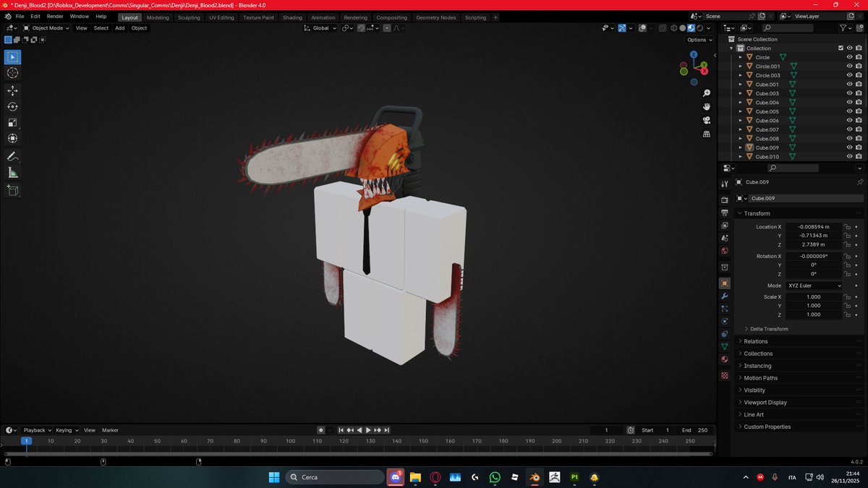Image resolution: width=868 pixels, height=488 pixels.
Task: Open the File menu
Action: (20, 16)
